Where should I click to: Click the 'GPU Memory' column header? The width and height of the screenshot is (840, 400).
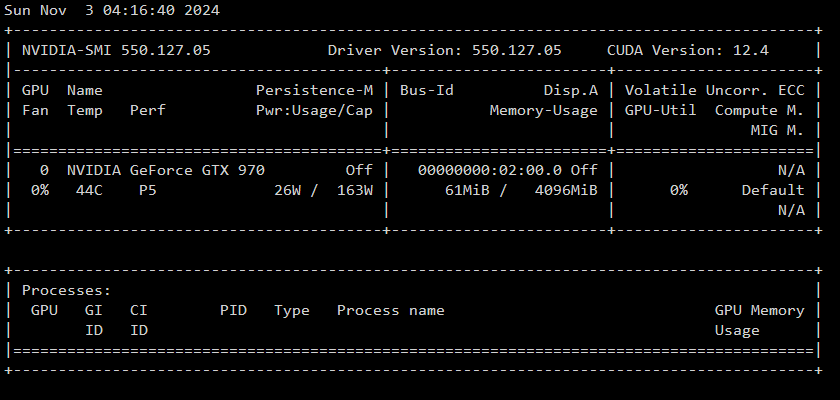(760, 311)
